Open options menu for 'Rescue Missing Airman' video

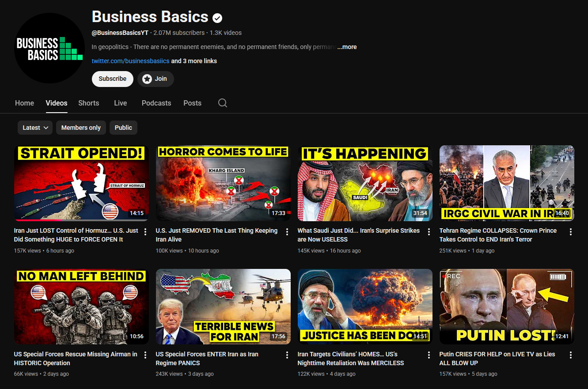pyautogui.click(x=145, y=355)
